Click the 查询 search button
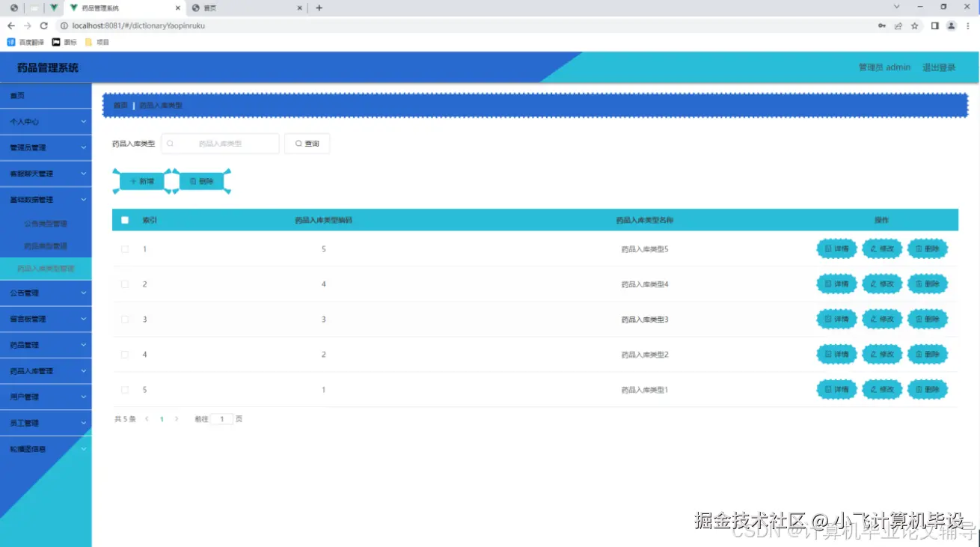 click(x=307, y=144)
